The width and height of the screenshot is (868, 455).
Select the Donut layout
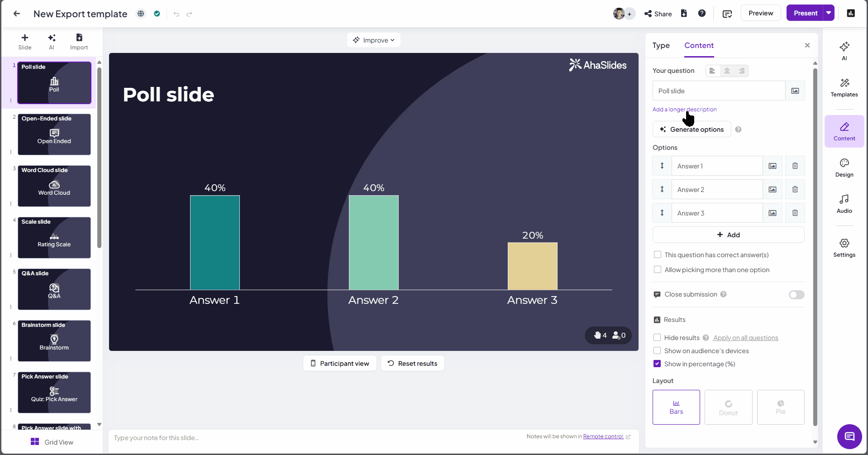point(729,407)
